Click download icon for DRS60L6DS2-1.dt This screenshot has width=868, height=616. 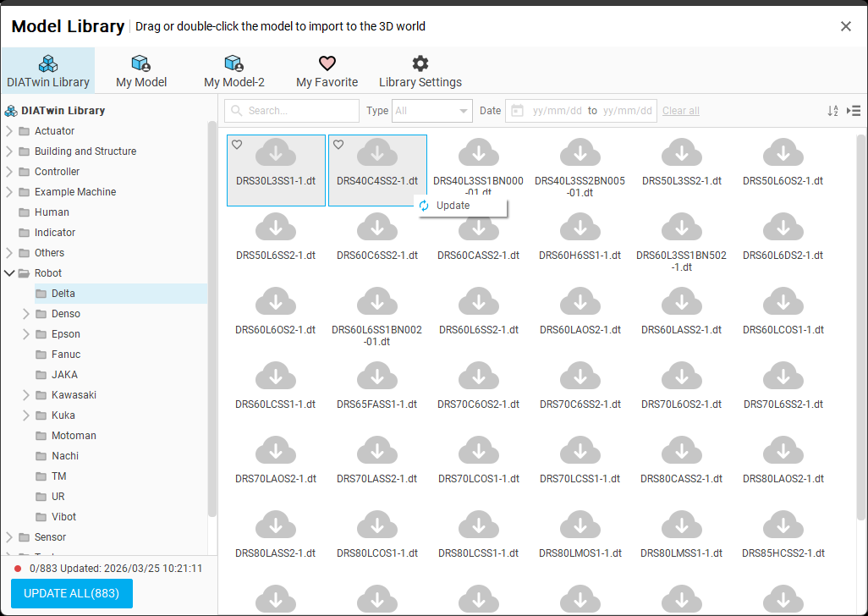click(x=783, y=227)
